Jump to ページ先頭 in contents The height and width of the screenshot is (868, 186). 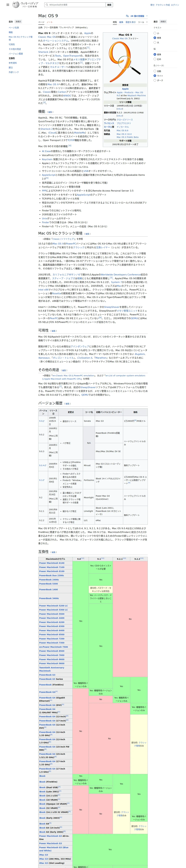[14, 28]
